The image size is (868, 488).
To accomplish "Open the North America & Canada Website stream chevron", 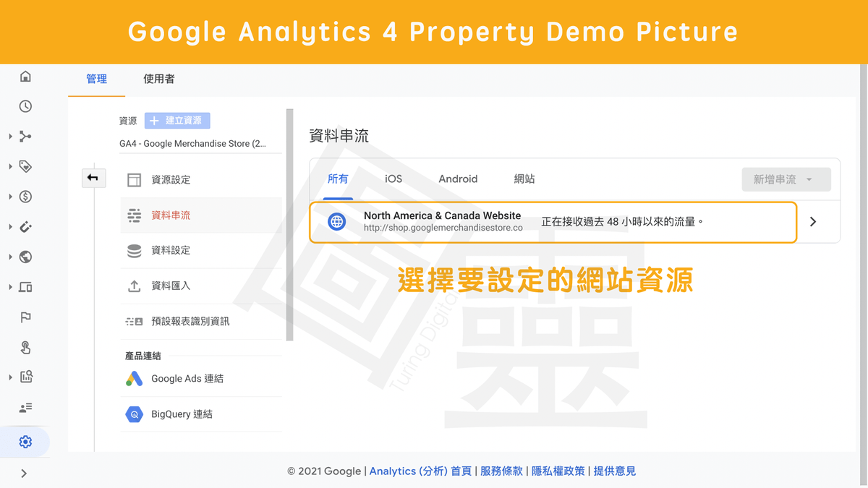I will click(x=813, y=222).
